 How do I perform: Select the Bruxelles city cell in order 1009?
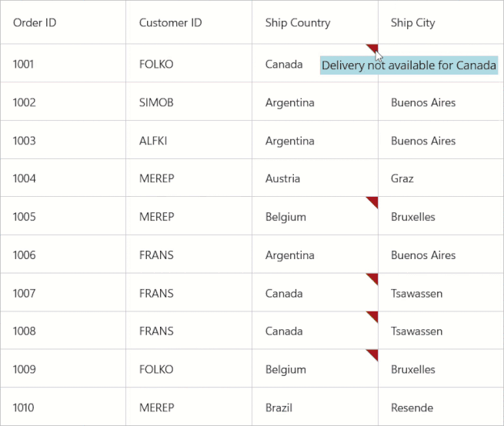[x=412, y=369]
